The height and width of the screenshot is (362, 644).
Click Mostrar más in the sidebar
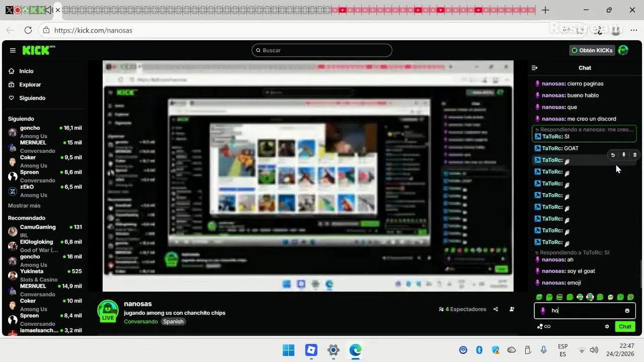(24, 206)
